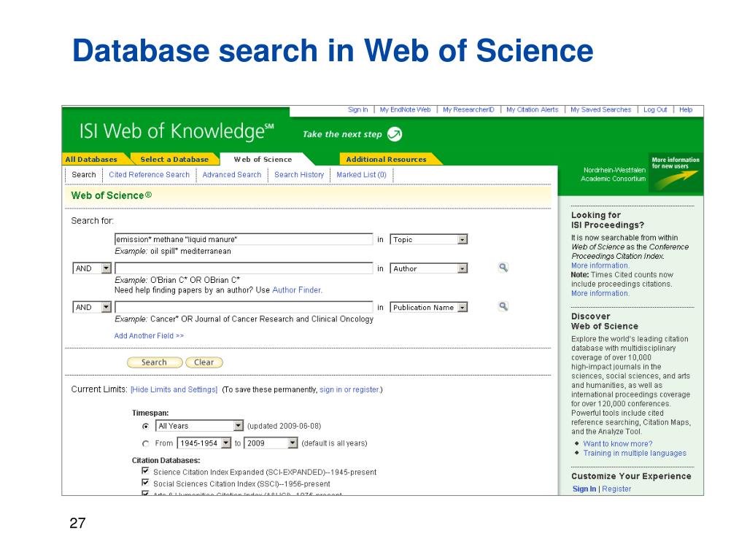Open the Publication Name field dropdown

click(429, 308)
